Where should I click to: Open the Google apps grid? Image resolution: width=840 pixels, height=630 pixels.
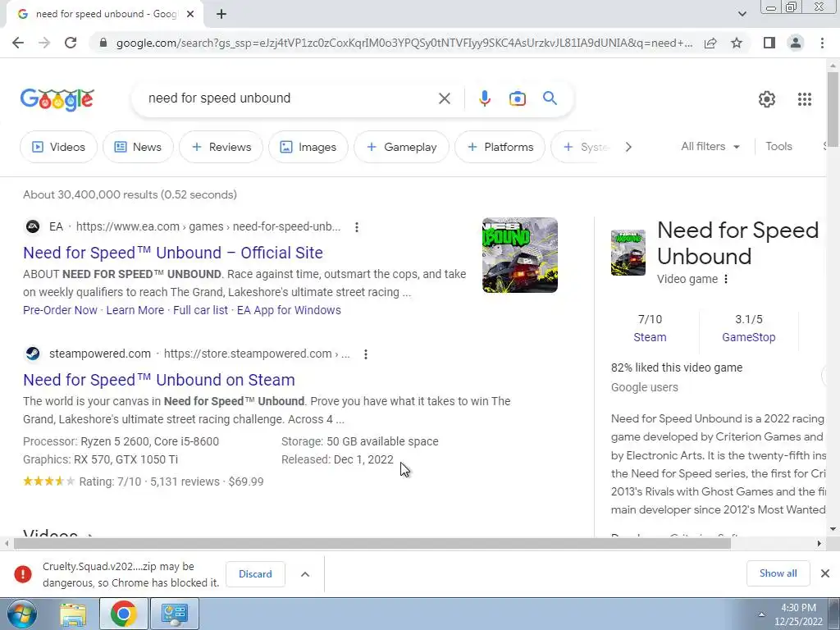(804, 99)
